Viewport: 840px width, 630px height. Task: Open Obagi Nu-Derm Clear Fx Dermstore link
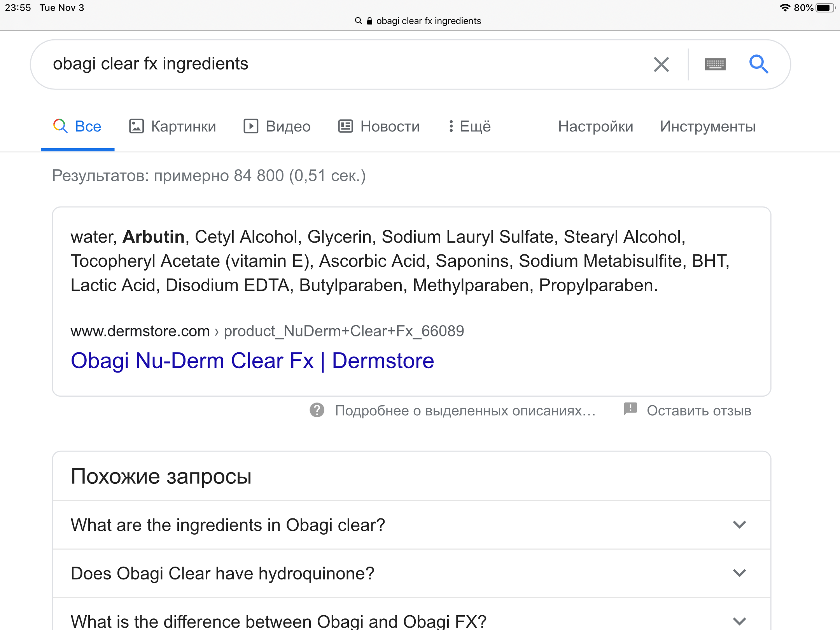pos(252,361)
